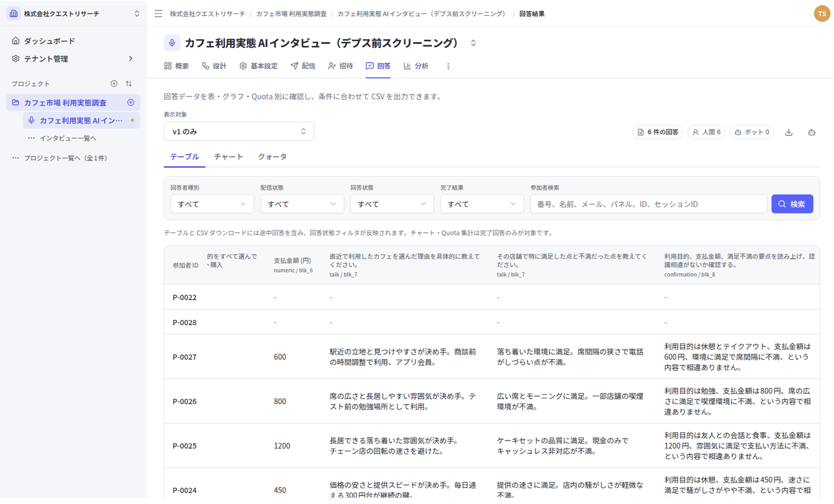Sort projects with the arrows icon
The width and height of the screenshot is (834, 504).
pyautogui.click(x=128, y=83)
